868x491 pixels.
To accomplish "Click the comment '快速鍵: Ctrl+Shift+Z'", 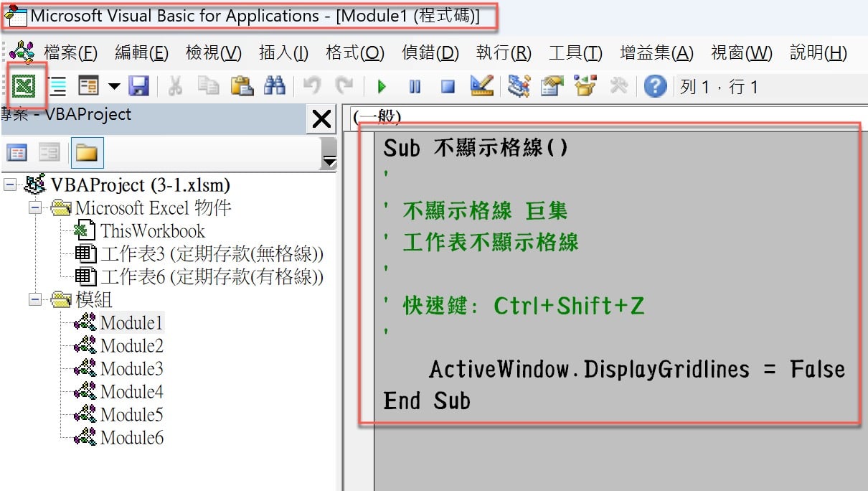I will [514, 307].
